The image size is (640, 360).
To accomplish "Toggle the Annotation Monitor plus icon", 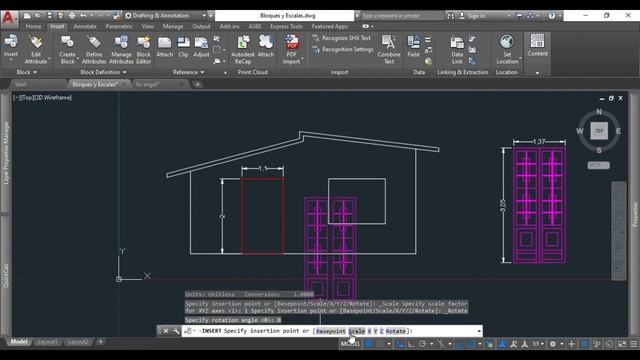I will pyautogui.click(x=571, y=344).
